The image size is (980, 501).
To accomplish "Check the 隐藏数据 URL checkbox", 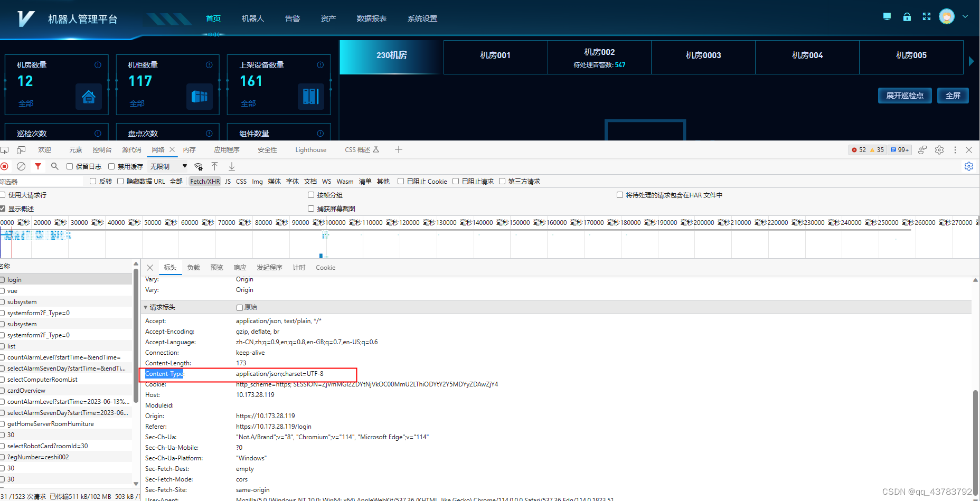I will pyautogui.click(x=120, y=181).
